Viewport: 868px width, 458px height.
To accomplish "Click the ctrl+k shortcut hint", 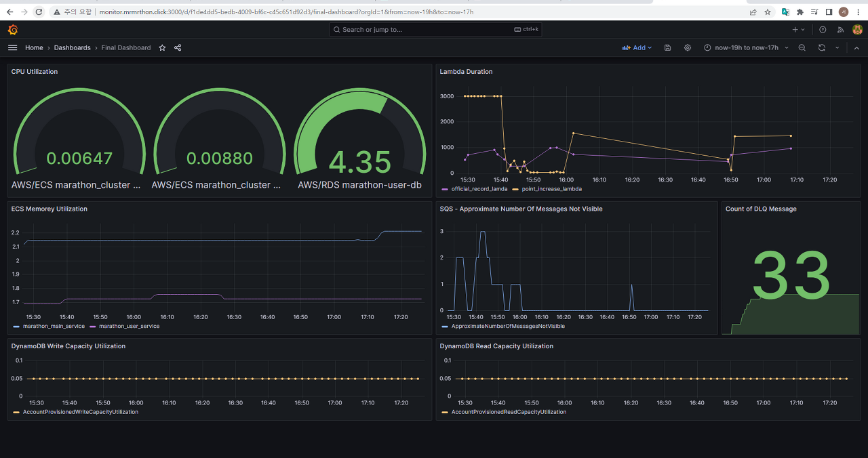I will coord(526,30).
